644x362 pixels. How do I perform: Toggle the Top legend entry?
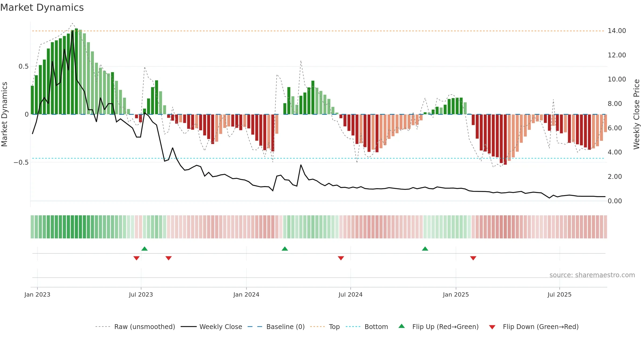(x=325, y=327)
